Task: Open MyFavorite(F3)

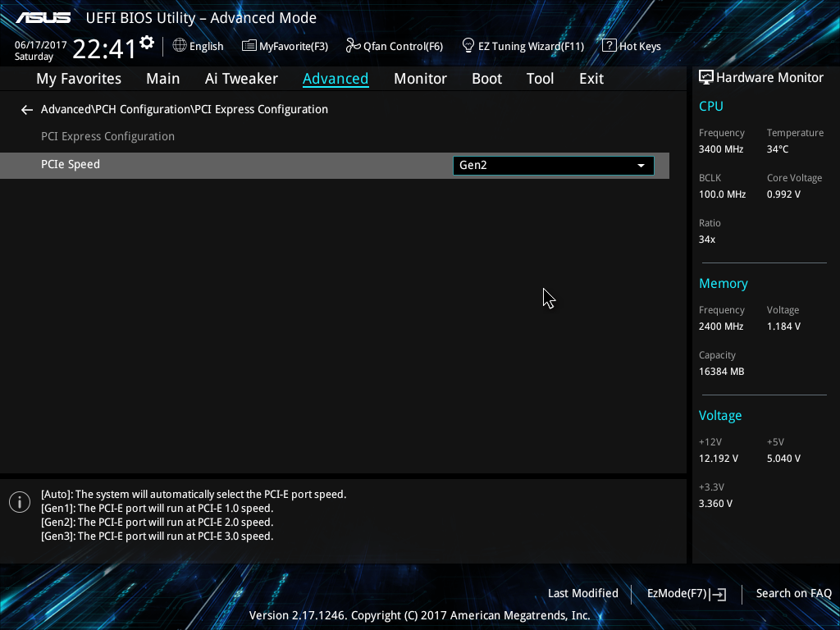Action: [285, 46]
